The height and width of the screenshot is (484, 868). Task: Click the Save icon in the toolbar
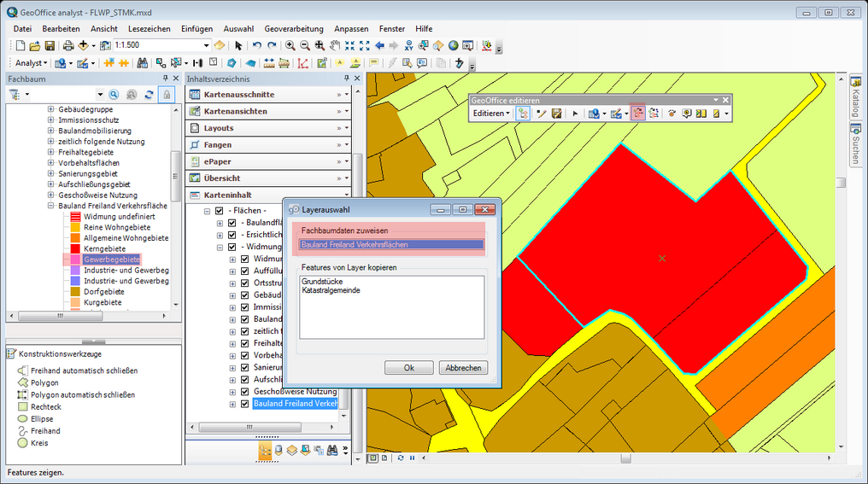[x=50, y=45]
